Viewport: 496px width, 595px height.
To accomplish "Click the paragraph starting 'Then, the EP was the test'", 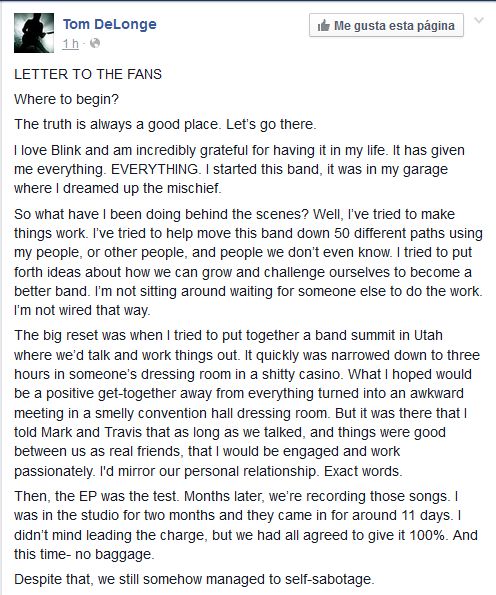I will point(246,525).
